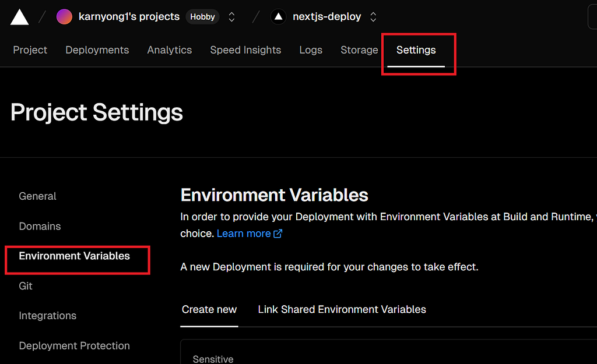Open General settings in sidebar
Viewport: 597px width, 364px height.
pos(38,196)
